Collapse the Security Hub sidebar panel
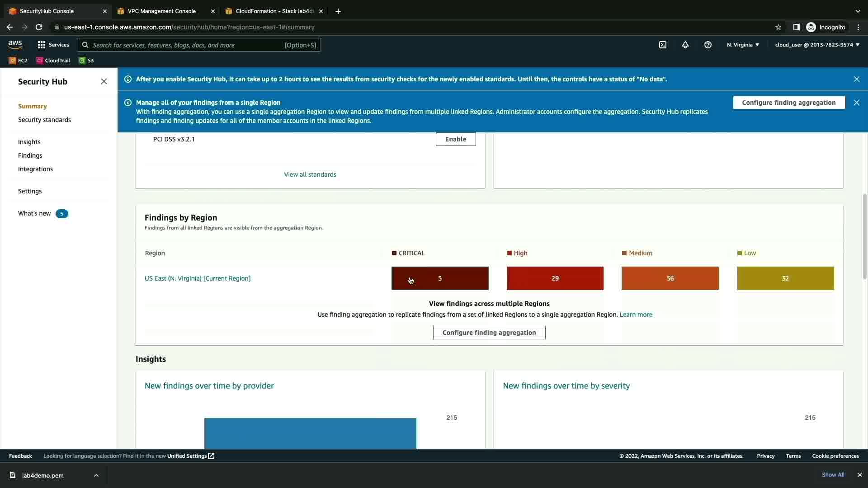868x488 pixels. 104,81
